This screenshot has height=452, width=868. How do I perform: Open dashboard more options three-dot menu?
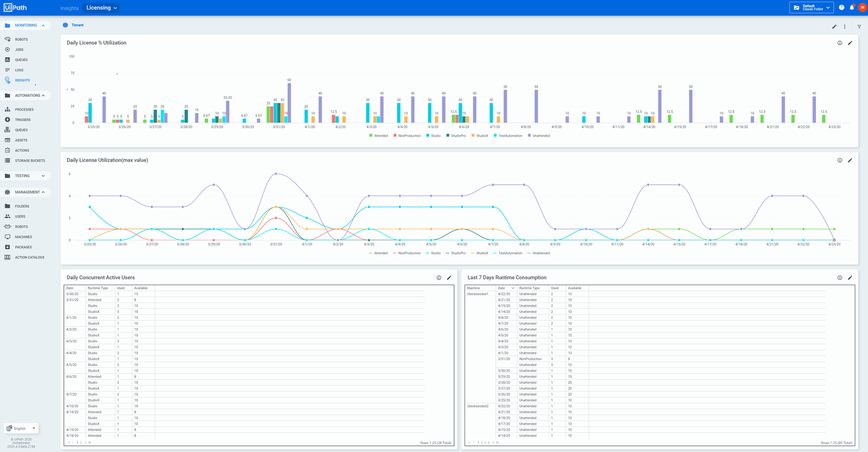click(845, 27)
